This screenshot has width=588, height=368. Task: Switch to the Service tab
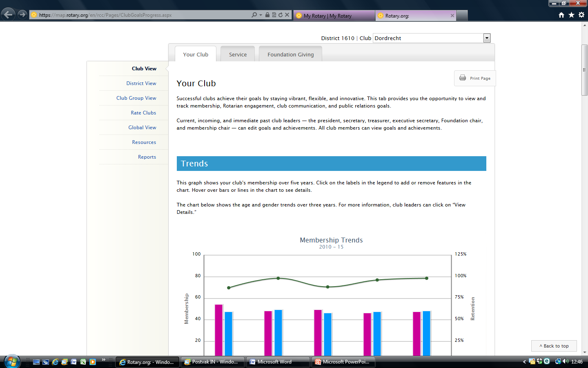(x=238, y=54)
